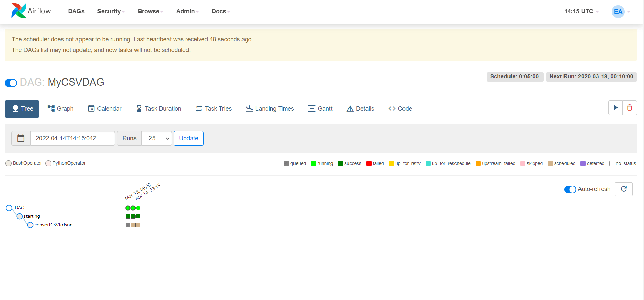
Task: Select the rightmost scheduled convertCSVtoJson task square
Action: [x=138, y=225]
